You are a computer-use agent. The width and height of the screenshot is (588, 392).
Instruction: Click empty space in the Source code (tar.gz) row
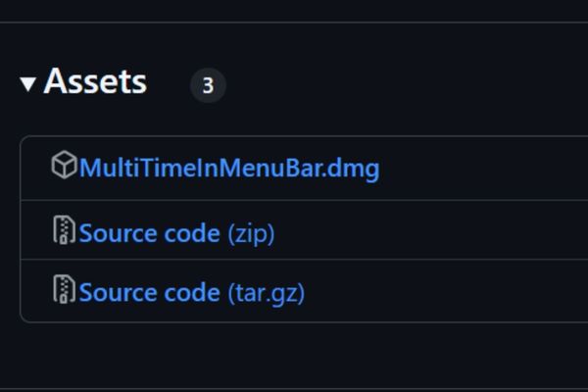pos(441,292)
